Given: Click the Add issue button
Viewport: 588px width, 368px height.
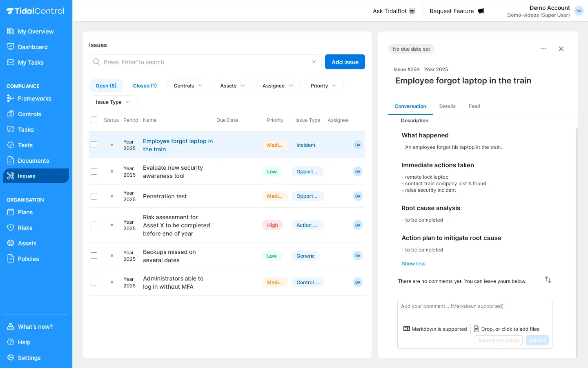Looking at the screenshot, I should 345,62.
